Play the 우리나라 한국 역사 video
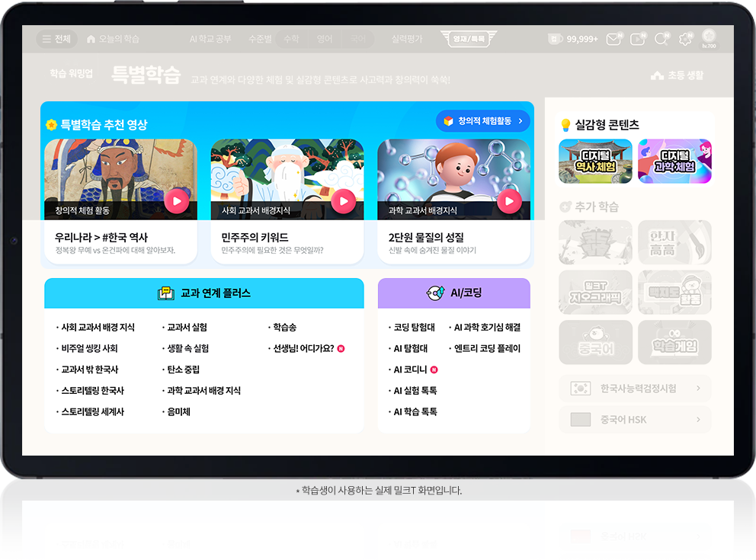The height and width of the screenshot is (560, 756). (x=176, y=201)
